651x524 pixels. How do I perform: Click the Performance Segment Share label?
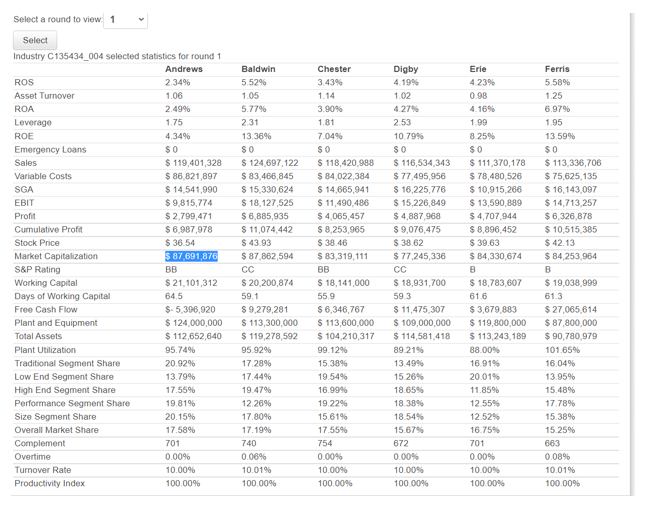[x=72, y=403]
